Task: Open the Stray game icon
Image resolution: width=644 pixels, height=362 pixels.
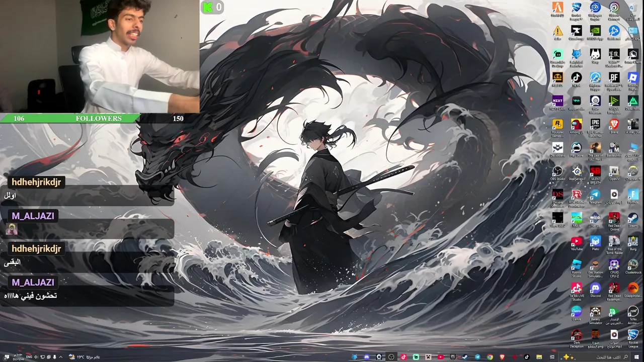Action: pyautogui.click(x=595, y=56)
